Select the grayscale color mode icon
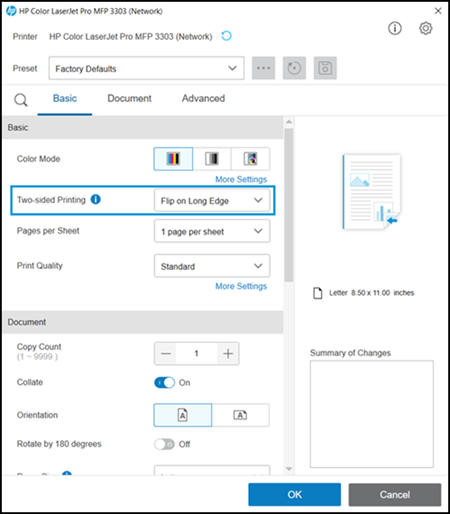450x514 pixels. [x=212, y=159]
